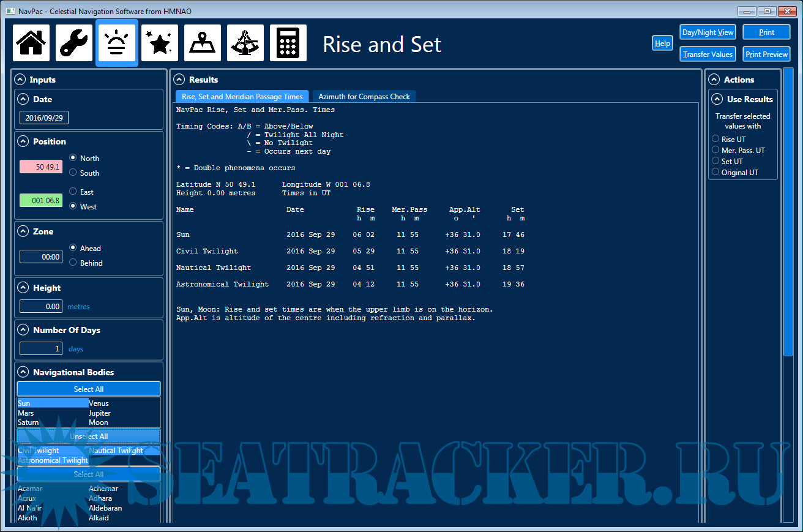Choose the Behind zone option
This screenshot has width=803, height=532.
[73, 263]
